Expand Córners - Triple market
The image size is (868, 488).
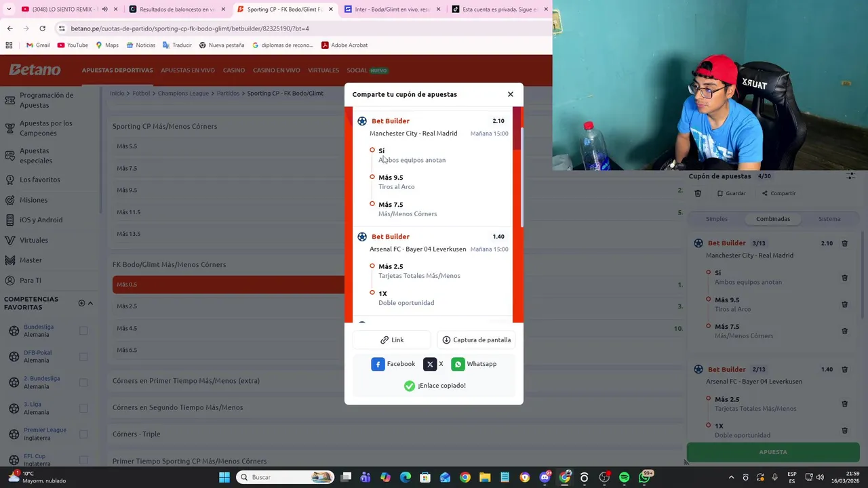click(136, 434)
